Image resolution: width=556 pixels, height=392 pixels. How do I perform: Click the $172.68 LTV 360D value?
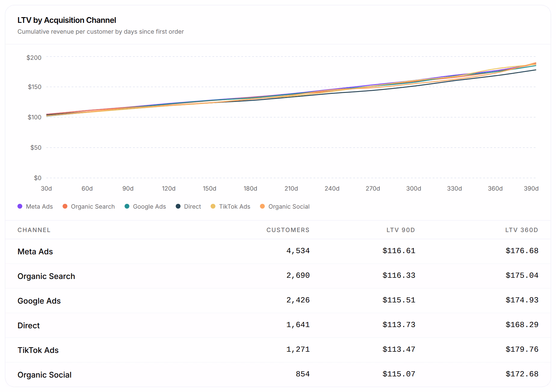coord(522,374)
